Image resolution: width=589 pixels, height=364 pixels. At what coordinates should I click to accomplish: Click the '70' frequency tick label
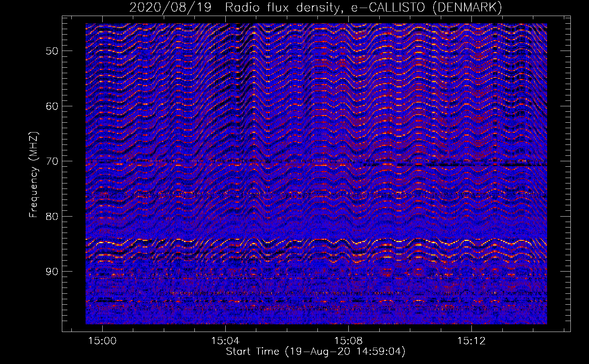(x=52, y=161)
